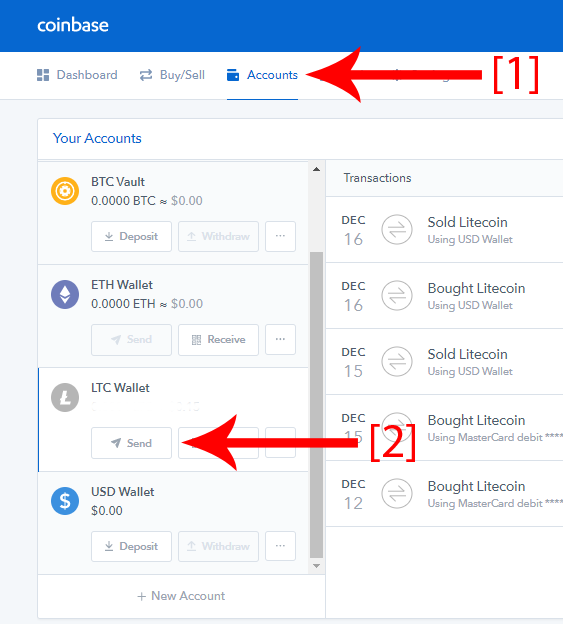Screen dimensions: 563x624
Task: Click the BTC Vault orange icon
Action: [x=65, y=191]
